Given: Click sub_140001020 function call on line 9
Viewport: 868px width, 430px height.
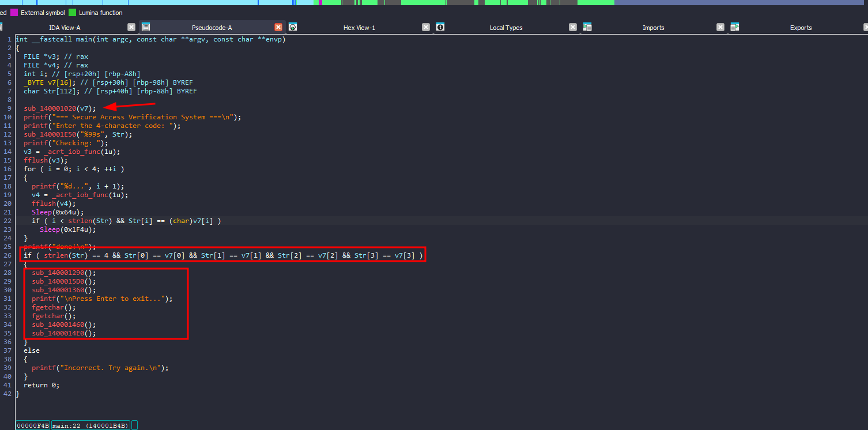Looking at the screenshot, I should coord(50,108).
